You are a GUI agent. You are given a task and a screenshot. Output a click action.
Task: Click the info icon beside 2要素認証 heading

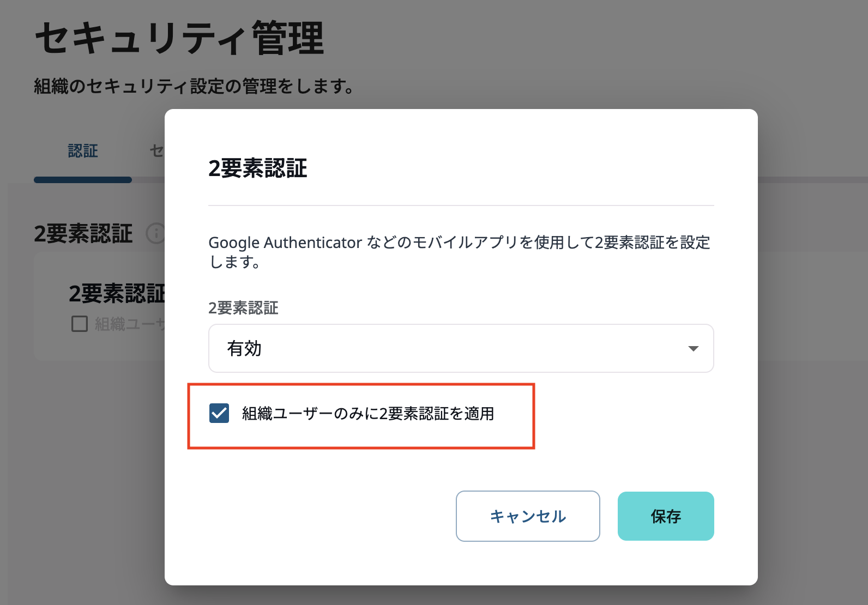[x=155, y=234]
